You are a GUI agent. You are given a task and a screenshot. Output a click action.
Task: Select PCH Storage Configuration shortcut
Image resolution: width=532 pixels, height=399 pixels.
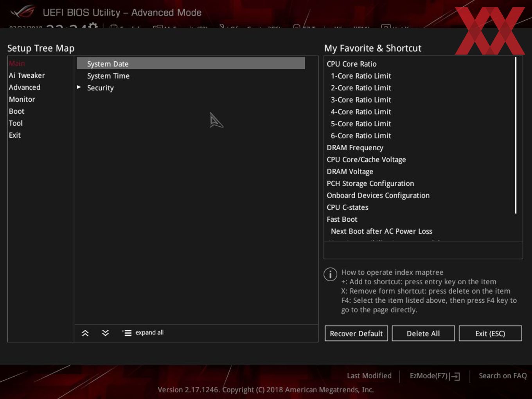click(x=370, y=183)
